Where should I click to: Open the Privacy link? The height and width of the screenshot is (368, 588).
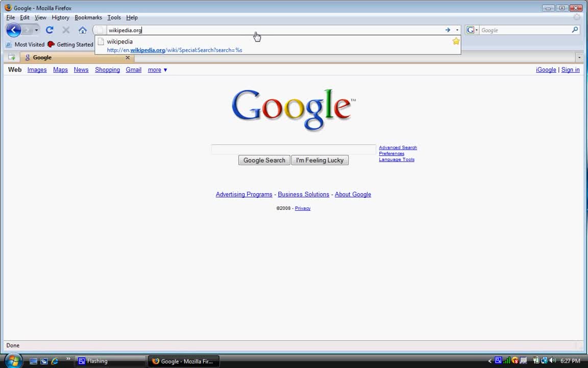tap(303, 209)
